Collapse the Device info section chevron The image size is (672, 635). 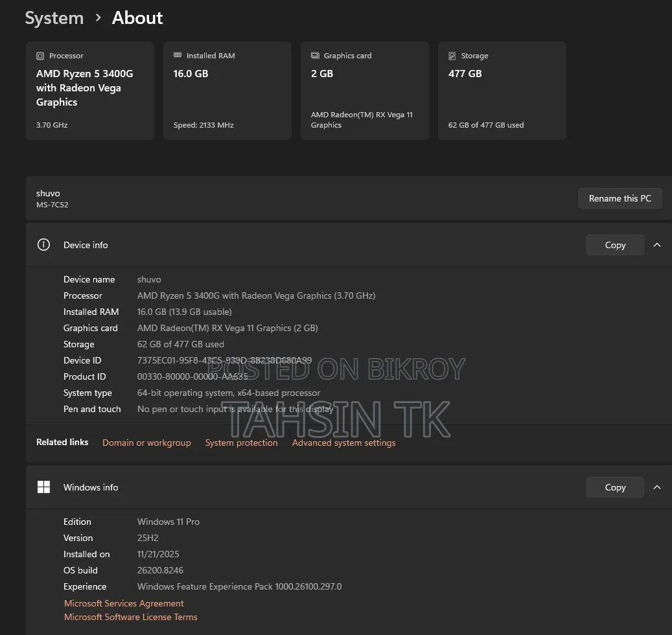tap(657, 245)
